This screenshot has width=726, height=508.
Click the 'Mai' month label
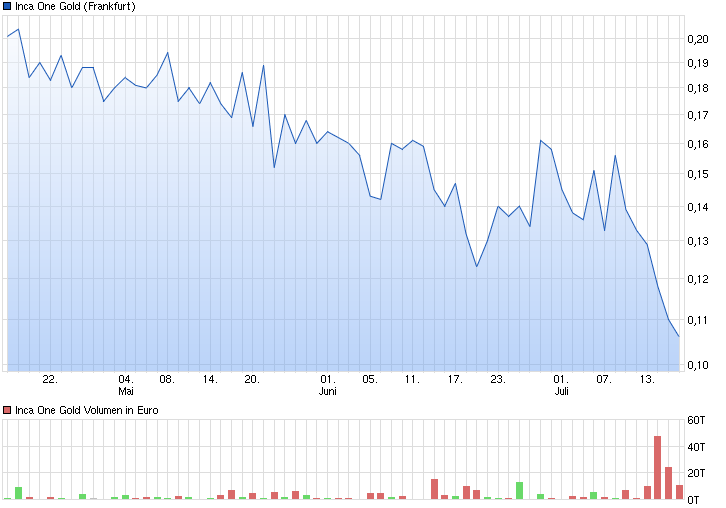[126, 391]
